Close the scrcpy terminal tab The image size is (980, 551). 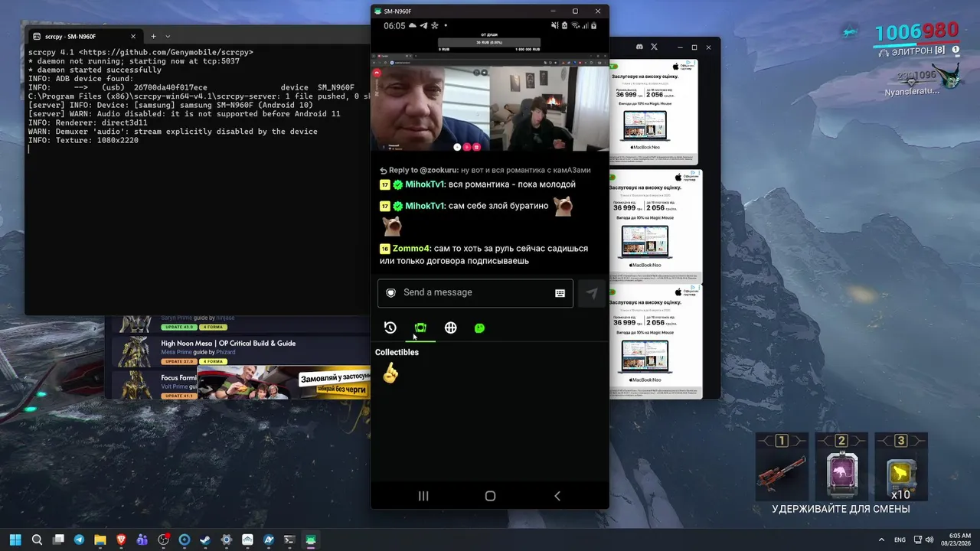133,36
